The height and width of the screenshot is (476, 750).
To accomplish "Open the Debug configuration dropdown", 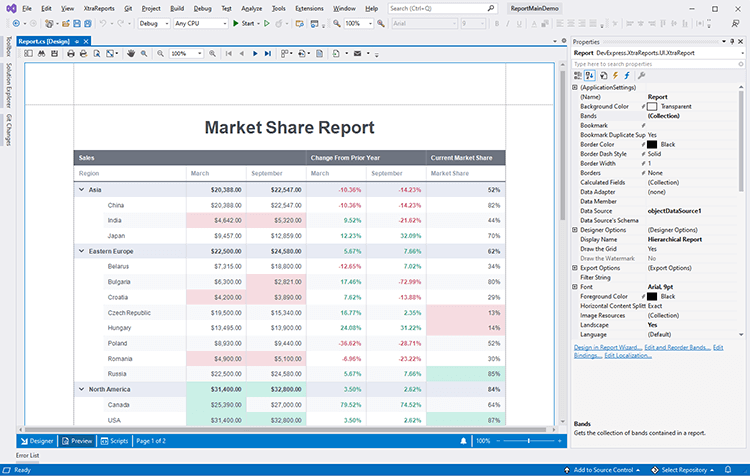I will (x=153, y=22).
